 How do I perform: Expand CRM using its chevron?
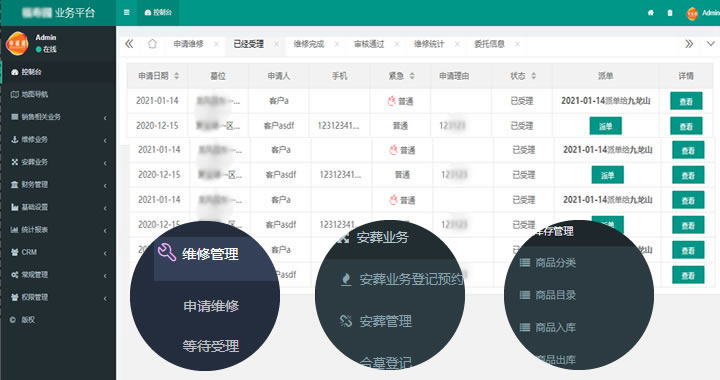[x=105, y=253]
